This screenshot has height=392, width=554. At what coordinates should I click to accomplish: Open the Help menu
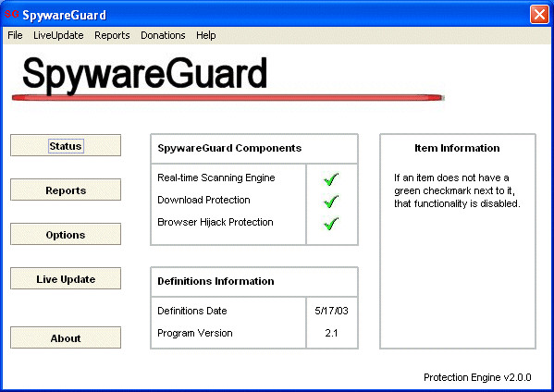tap(206, 35)
